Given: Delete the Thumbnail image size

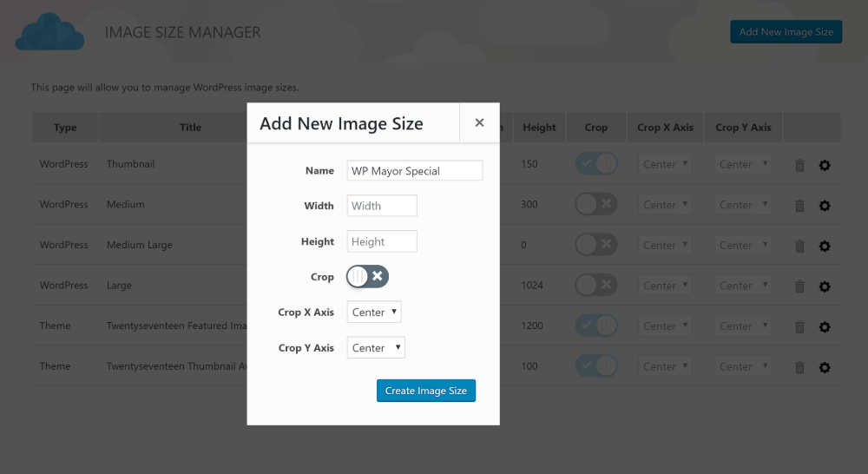Looking at the screenshot, I should pos(799,165).
